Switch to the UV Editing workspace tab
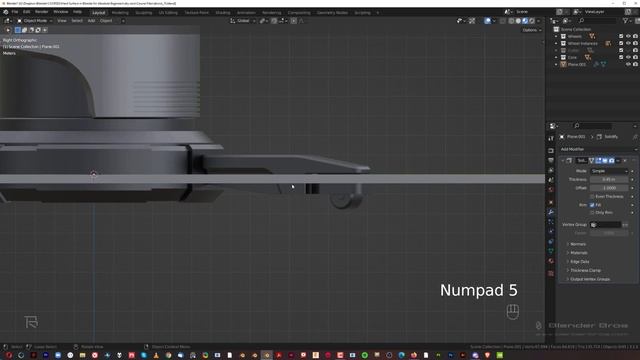The width and height of the screenshot is (640, 360). (x=168, y=13)
